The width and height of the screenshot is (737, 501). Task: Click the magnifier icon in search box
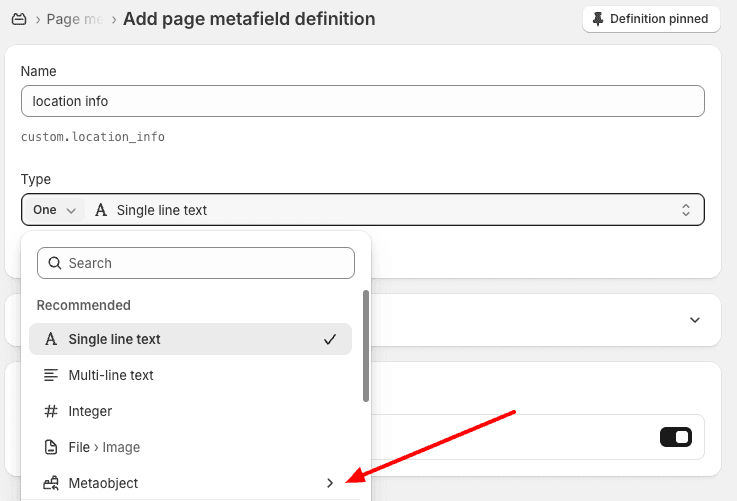coord(54,263)
